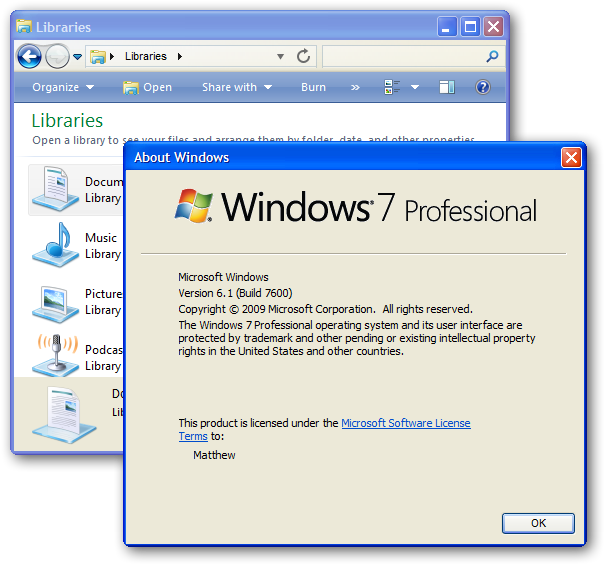Screen dimensions: 605x565
Task: Open the view options dropdown arrow
Action: [415, 87]
